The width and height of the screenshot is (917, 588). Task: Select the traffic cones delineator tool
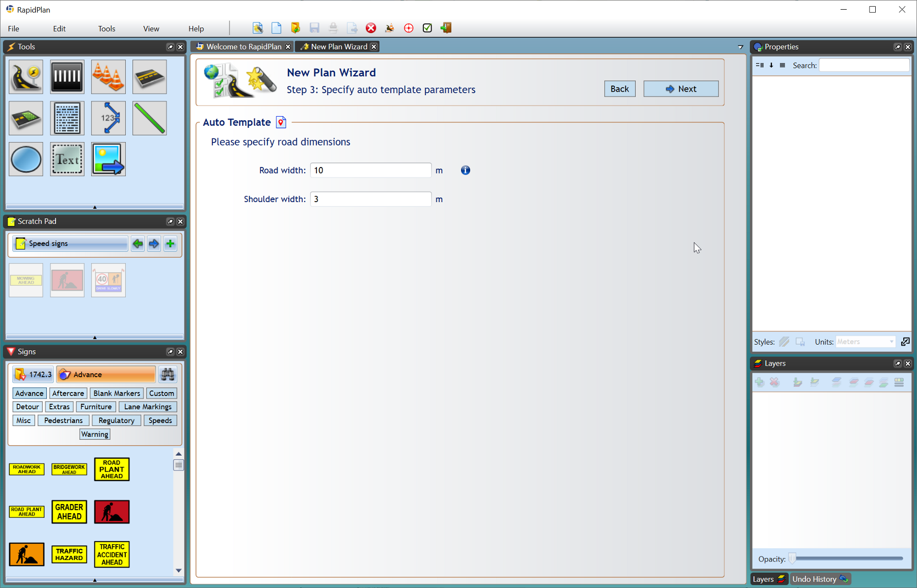(109, 77)
